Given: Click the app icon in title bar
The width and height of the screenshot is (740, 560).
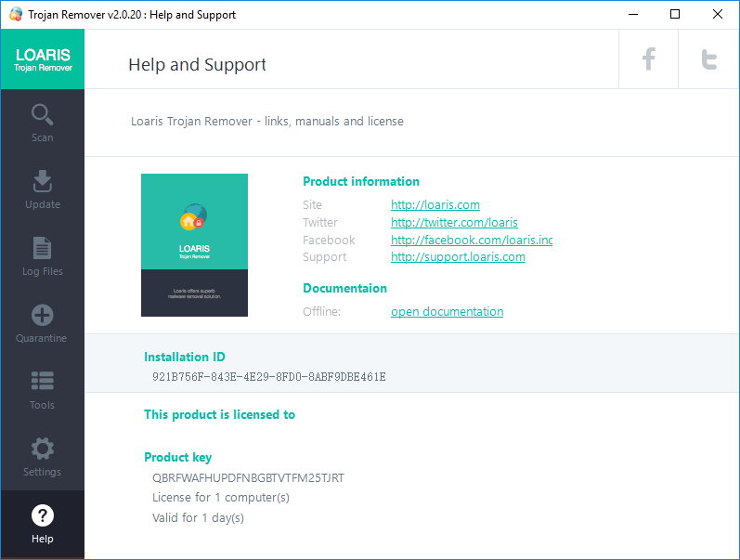Looking at the screenshot, I should [x=16, y=14].
